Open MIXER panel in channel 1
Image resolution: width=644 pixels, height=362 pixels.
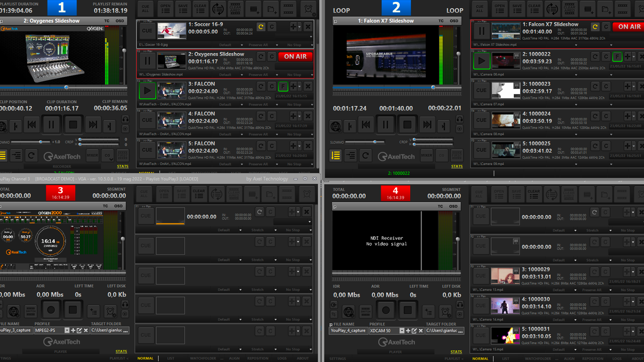[92, 155]
